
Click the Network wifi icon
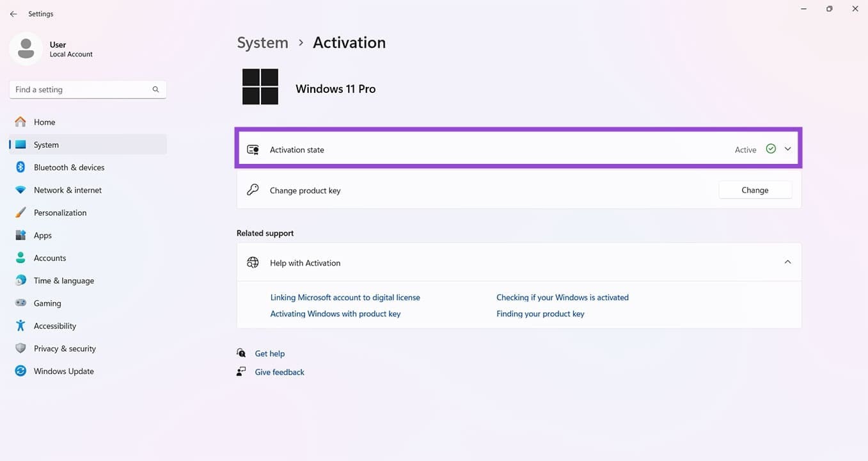(x=20, y=190)
